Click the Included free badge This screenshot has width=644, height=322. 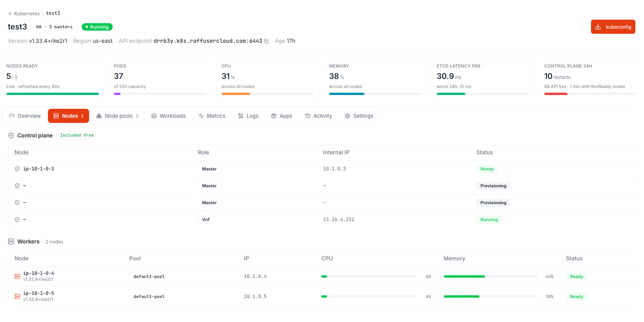(77, 135)
